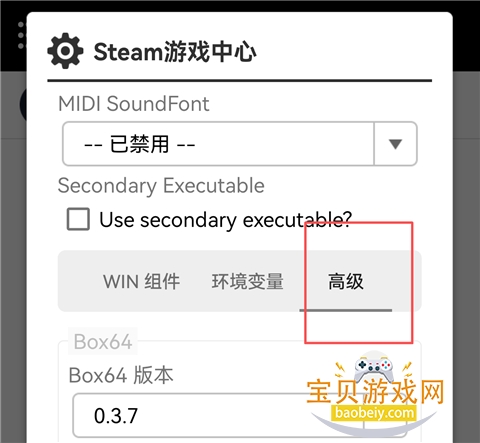Screen dimensions: 480x443
Task: Tap the dotted menu icon at top-left
Action: [21, 35]
